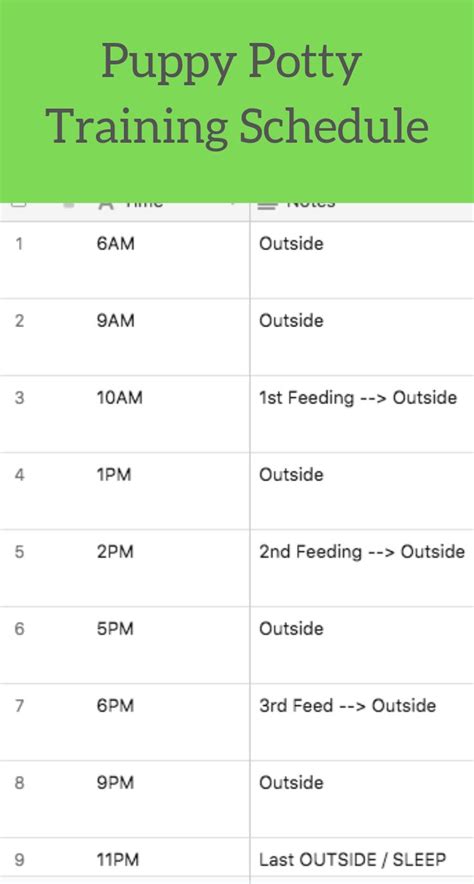Select the '2nd Feeding --> Outside' notes cell

[362, 568]
